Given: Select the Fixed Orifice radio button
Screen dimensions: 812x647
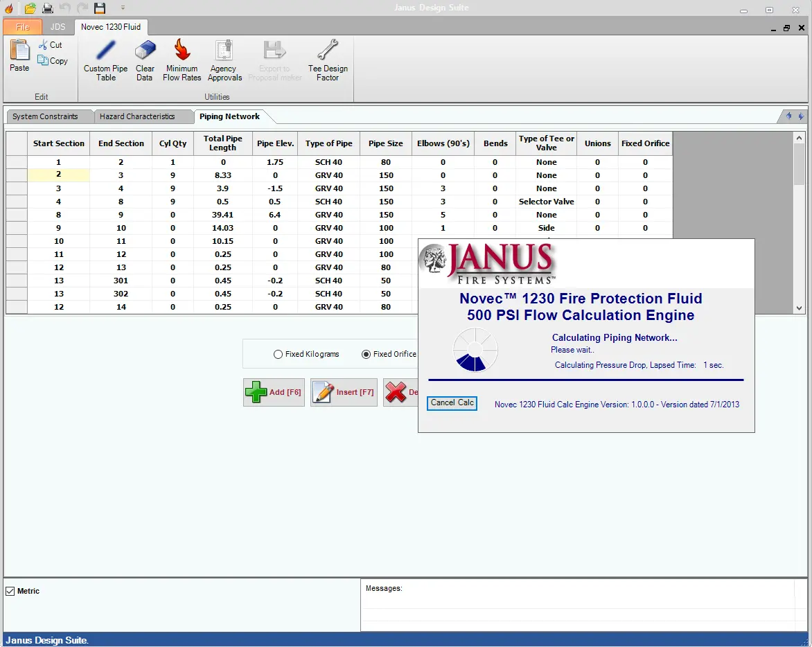Looking at the screenshot, I should coord(366,354).
